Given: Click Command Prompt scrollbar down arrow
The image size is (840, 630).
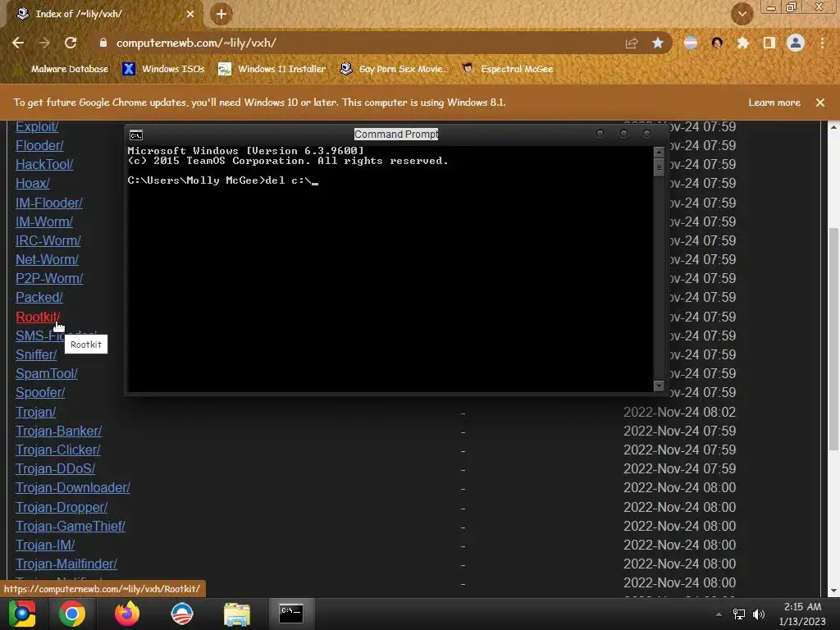Looking at the screenshot, I should (660, 386).
